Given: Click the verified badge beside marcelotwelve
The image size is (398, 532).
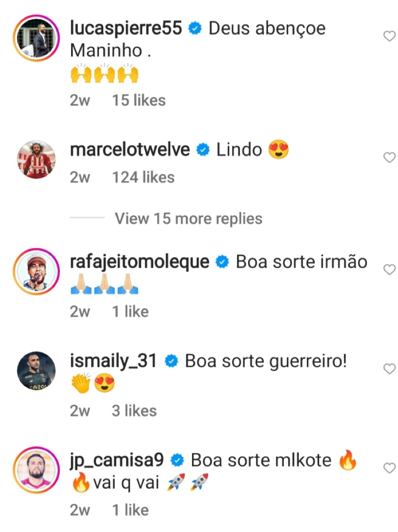Looking at the screenshot, I should pyautogui.click(x=203, y=150).
